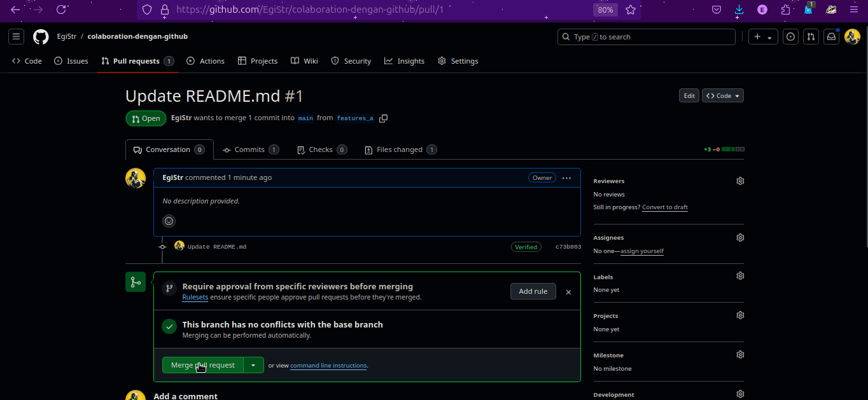
Task: Click the search field Type / to search
Action: pos(647,37)
